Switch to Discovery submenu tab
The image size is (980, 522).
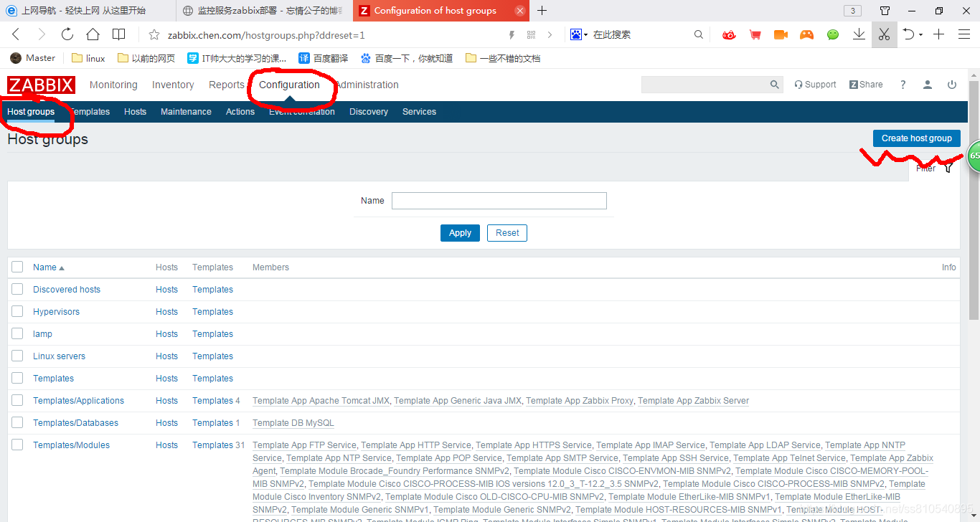coord(369,112)
